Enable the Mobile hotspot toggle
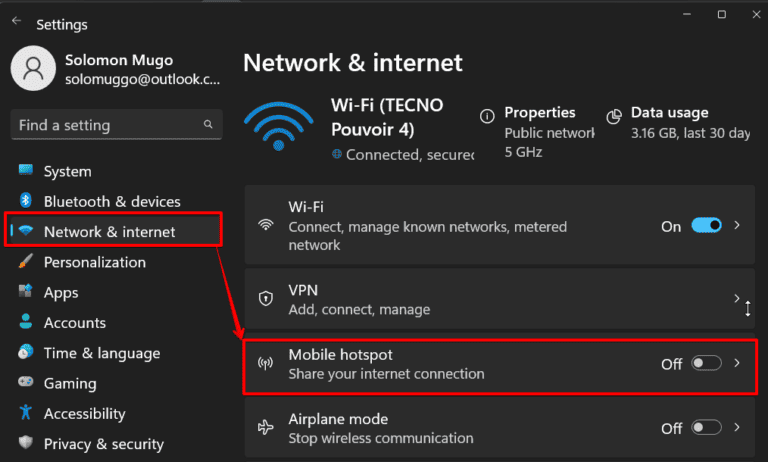The image size is (768, 462). (x=706, y=364)
